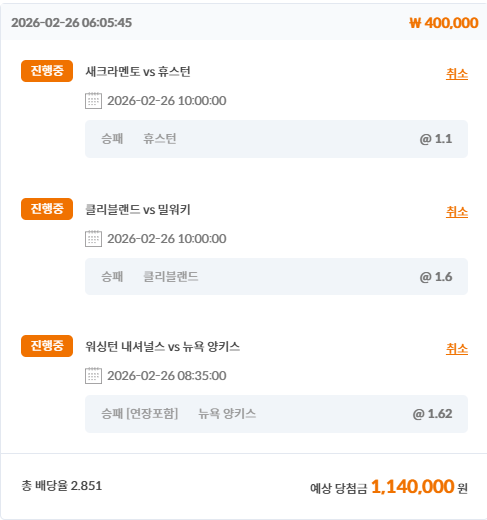The width and height of the screenshot is (487, 520).
Task: Cancel the 워싱턴 내셔널스 vs 뉴욕 양키스 bet
Action: pos(457,349)
